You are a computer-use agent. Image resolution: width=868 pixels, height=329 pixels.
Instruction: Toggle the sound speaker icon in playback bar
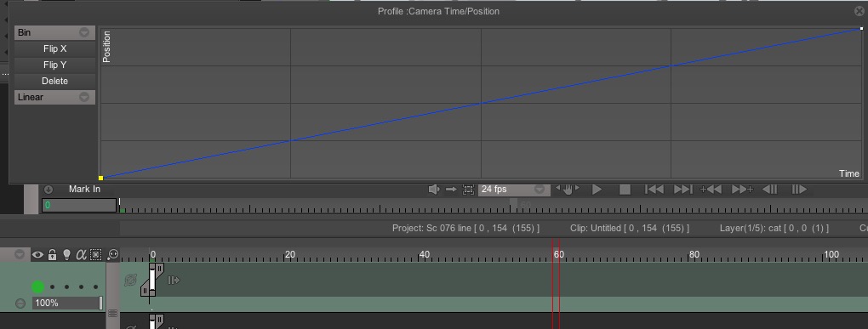[x=434, y=190]
